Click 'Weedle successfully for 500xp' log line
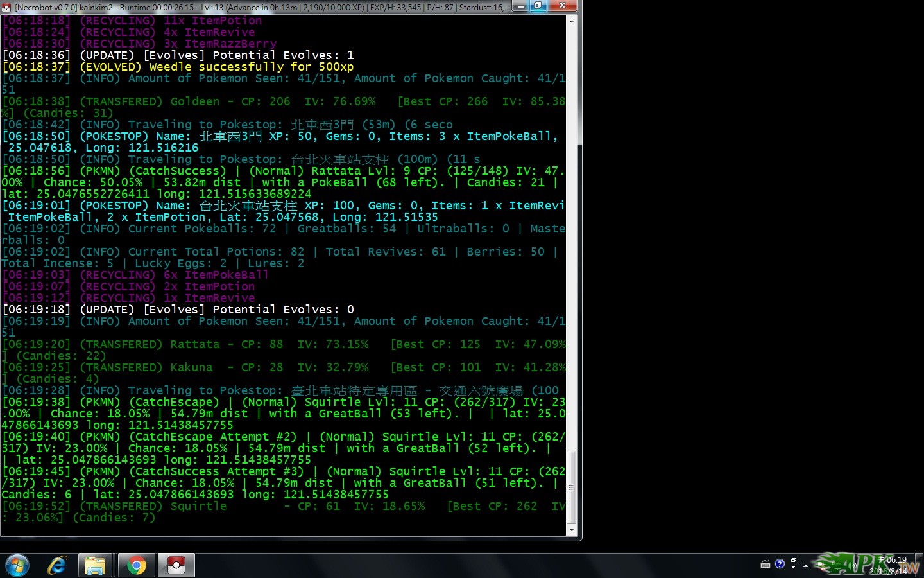Screen dimensions: 924x578 (x=178, y=67)
